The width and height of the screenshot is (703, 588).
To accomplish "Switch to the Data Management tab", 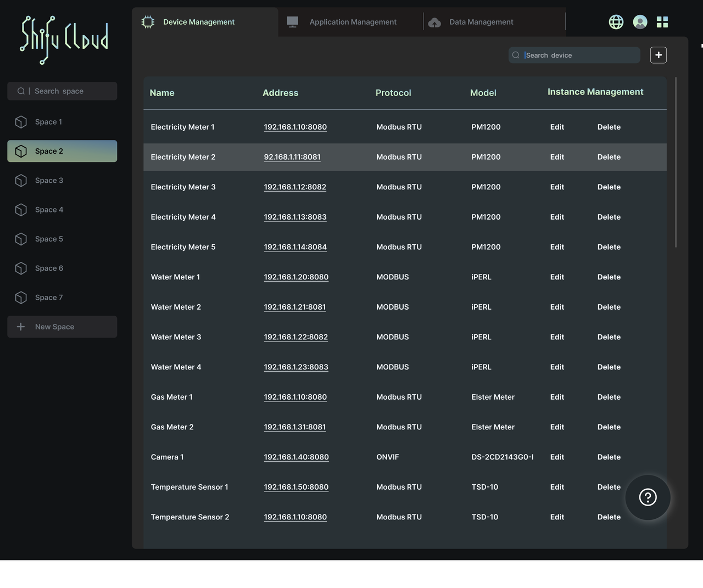I will coord(481,22).
